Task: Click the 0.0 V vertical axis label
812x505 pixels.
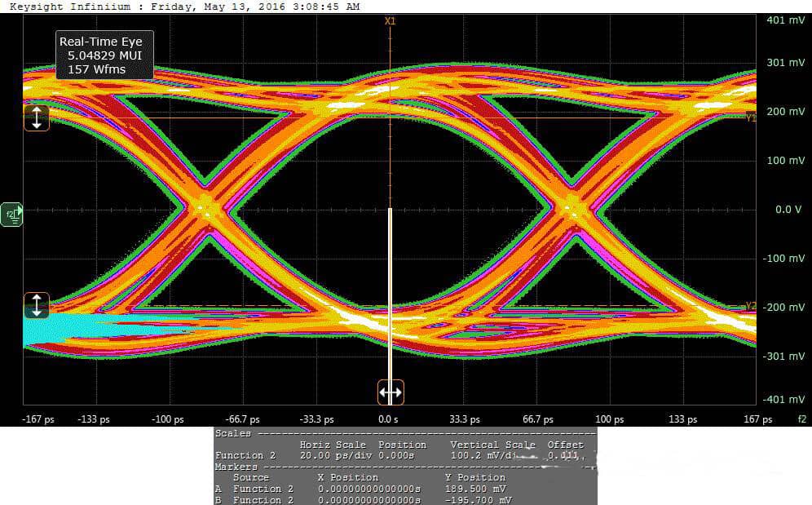Action: (x=788, y=210)
